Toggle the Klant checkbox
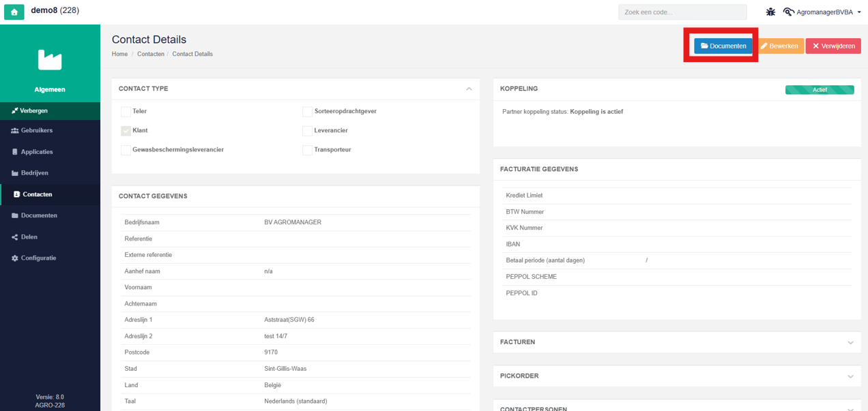868x411 pixels. 126,131
